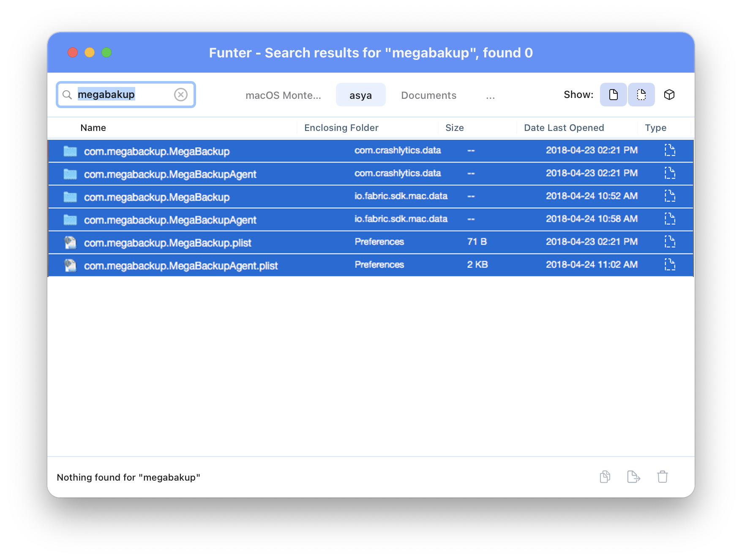Viewport: 742px width, 560px height.
Task: Click the green zoom window button
Action: click(106, 52)
